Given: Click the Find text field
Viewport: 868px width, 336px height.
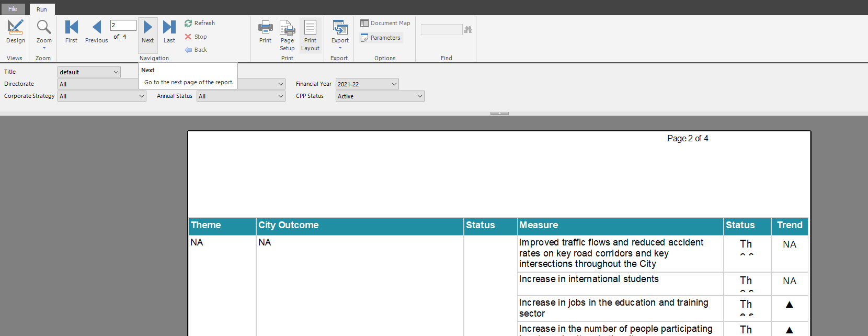Looking at the screenshot, I should (x=442, y=30).
